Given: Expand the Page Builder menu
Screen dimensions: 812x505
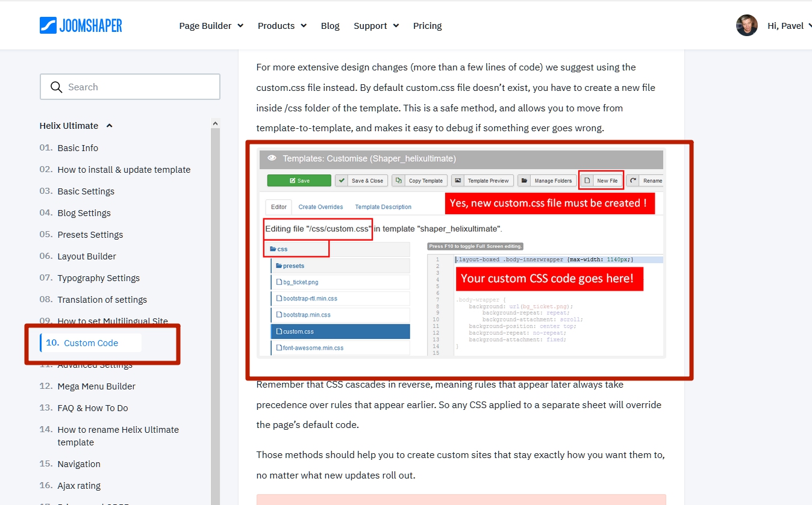Looking at the screenshot, I should pos(211,26).
